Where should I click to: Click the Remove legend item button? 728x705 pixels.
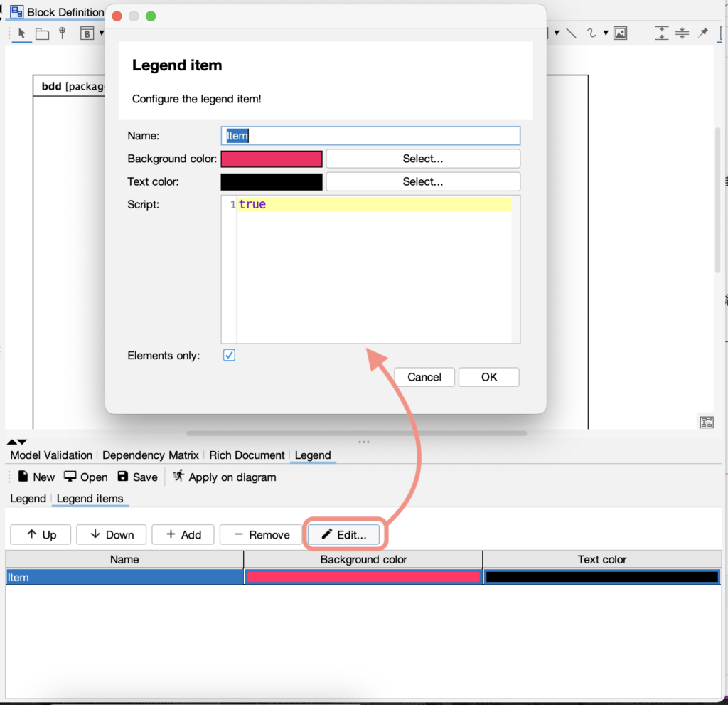(x=261, y=535)
